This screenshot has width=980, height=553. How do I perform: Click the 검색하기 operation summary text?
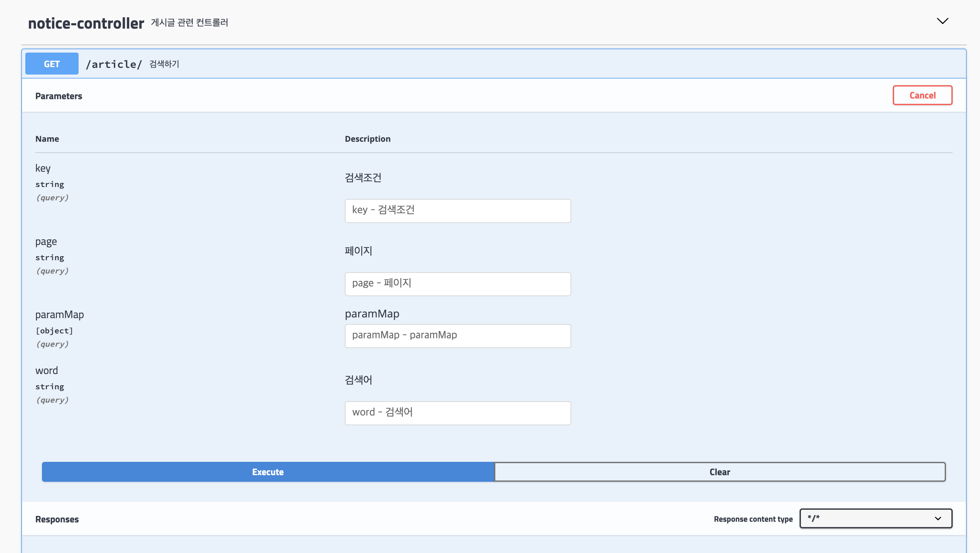(x=164, y=64)
